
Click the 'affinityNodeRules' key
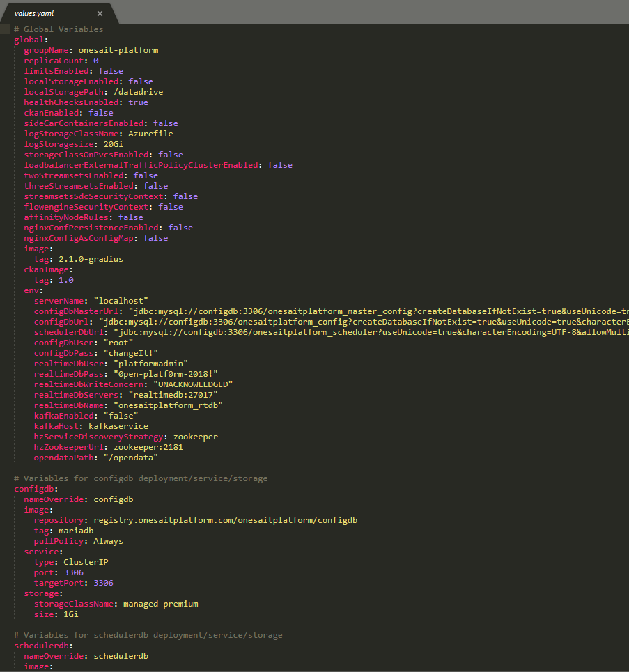66,217
